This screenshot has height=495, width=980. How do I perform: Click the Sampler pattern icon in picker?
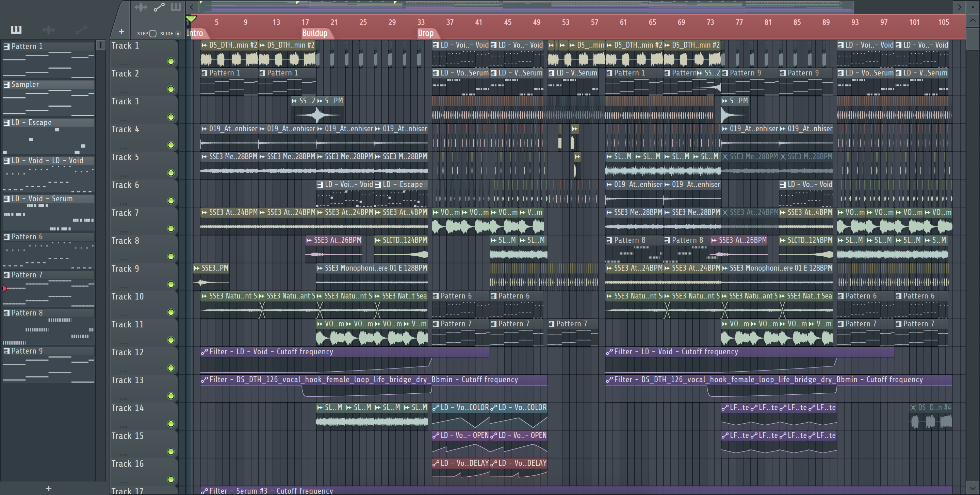(x=6, y=84)
